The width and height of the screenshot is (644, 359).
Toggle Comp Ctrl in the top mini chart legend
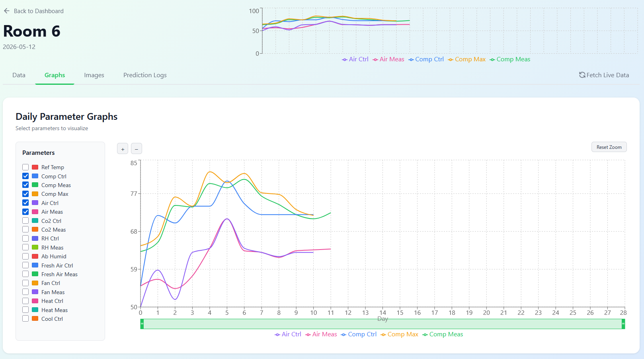click(426, 59)
